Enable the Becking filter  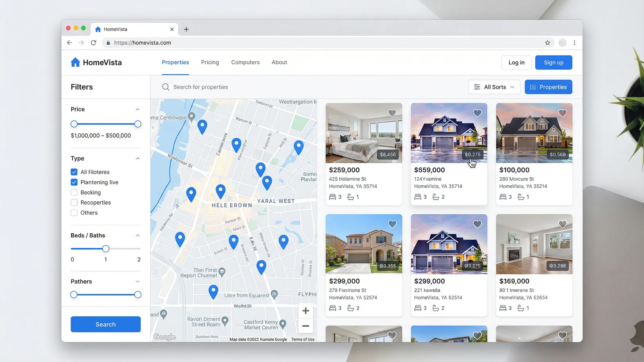74,192
